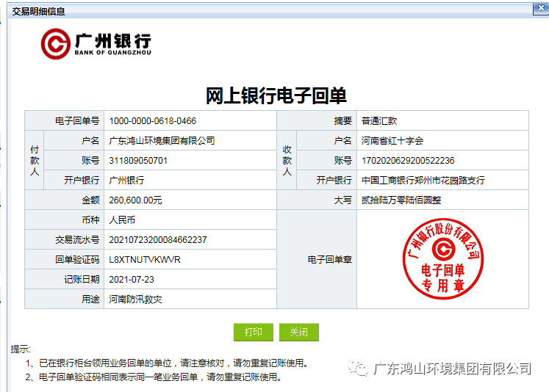
Task: Click the 付款人 vertical header
Action: (35, 161)
